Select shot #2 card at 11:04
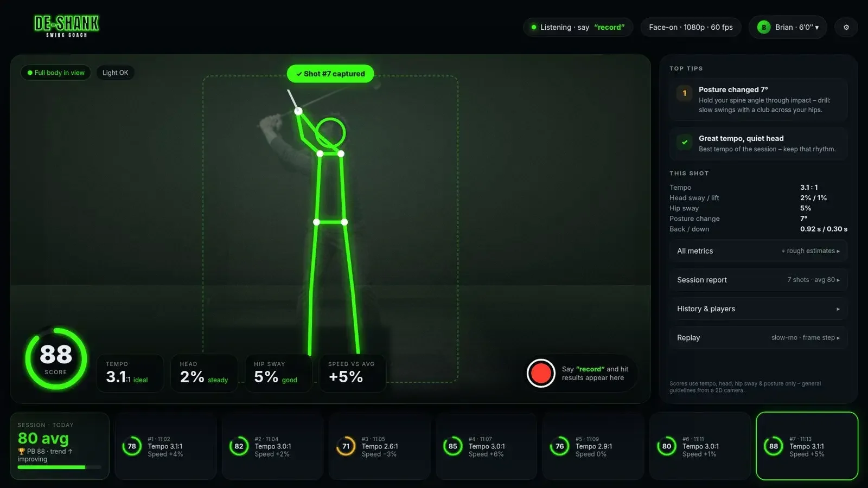 (272, 446)
